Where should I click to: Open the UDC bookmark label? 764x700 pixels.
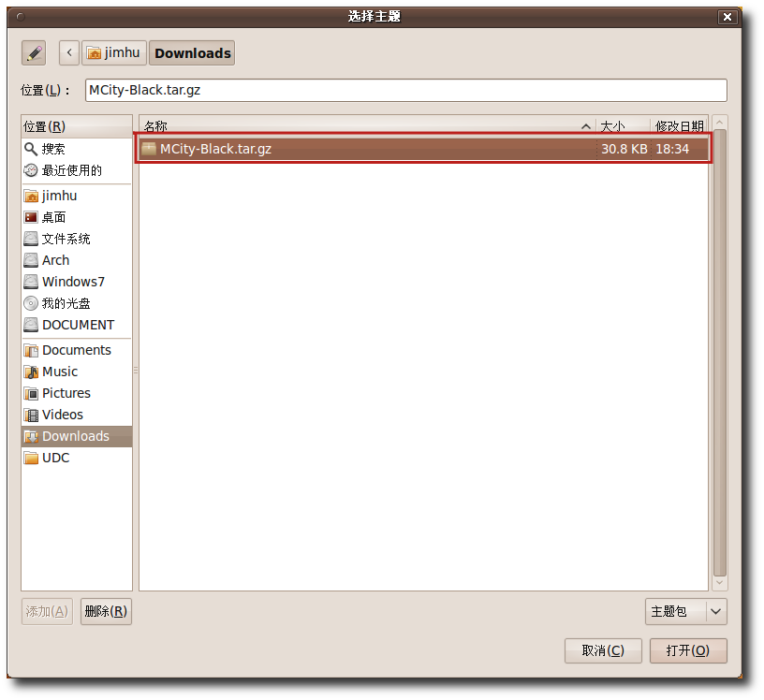point(55,458)
